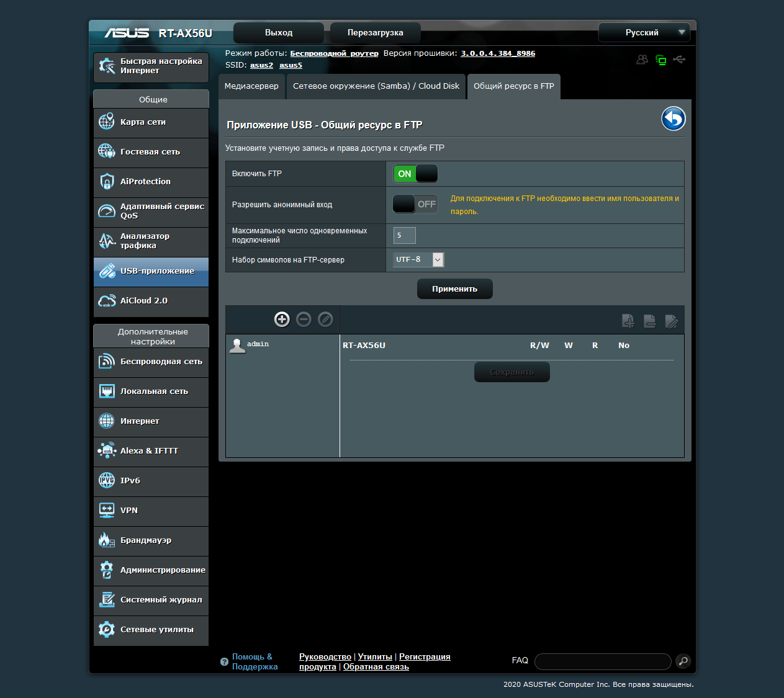The width and height of the screenshot is (784, 698).
Task: Open IPv6 settings
Action: coord(151,481)
